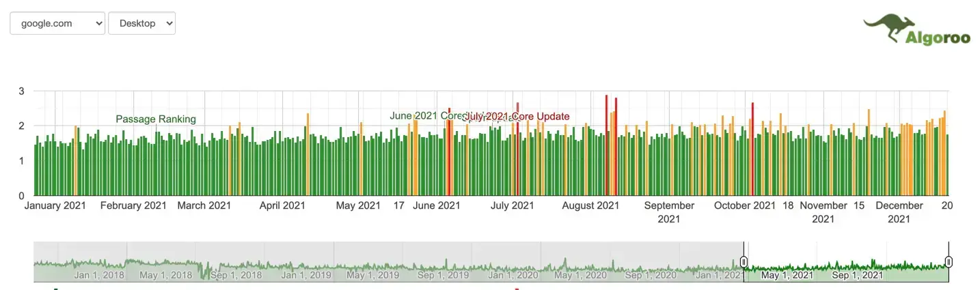This screenshot has width=980, height=290.
Task: Click May 1, 2020 in the overview timeline
Action: (x=580, y=276)
